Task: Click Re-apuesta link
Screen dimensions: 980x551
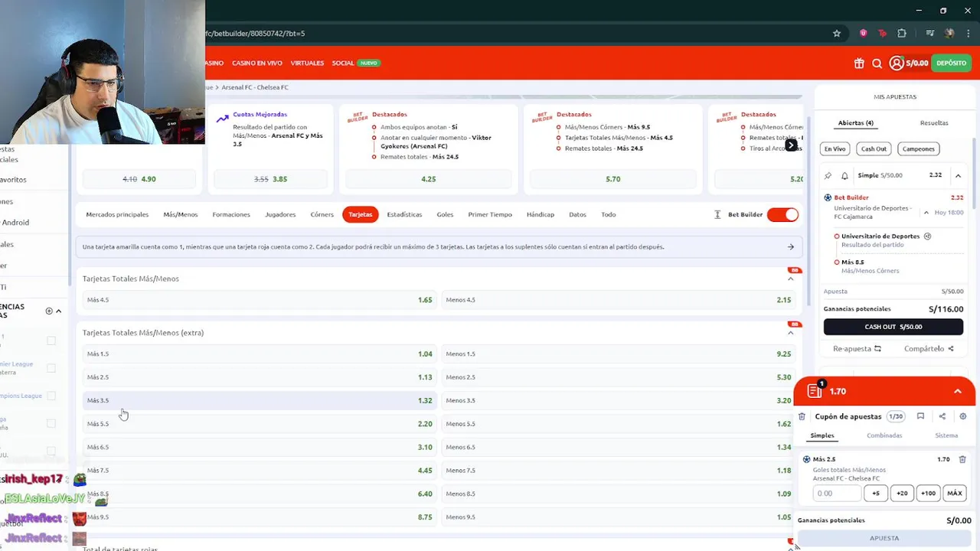Action: pos(857,349)
